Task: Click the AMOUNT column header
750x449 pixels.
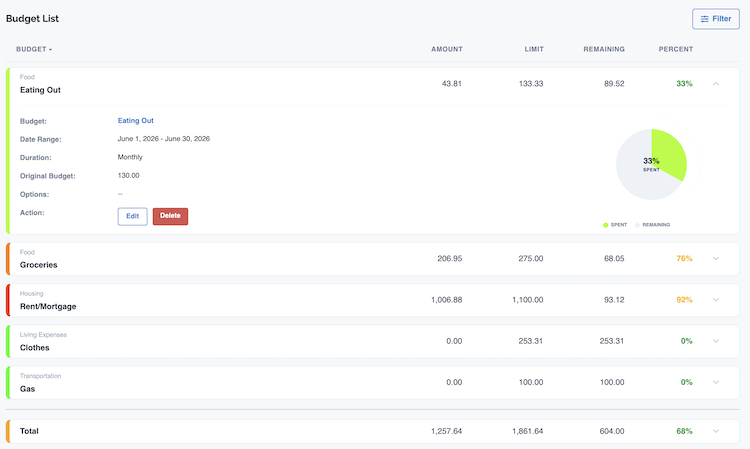Action: [x=447, y=49]
